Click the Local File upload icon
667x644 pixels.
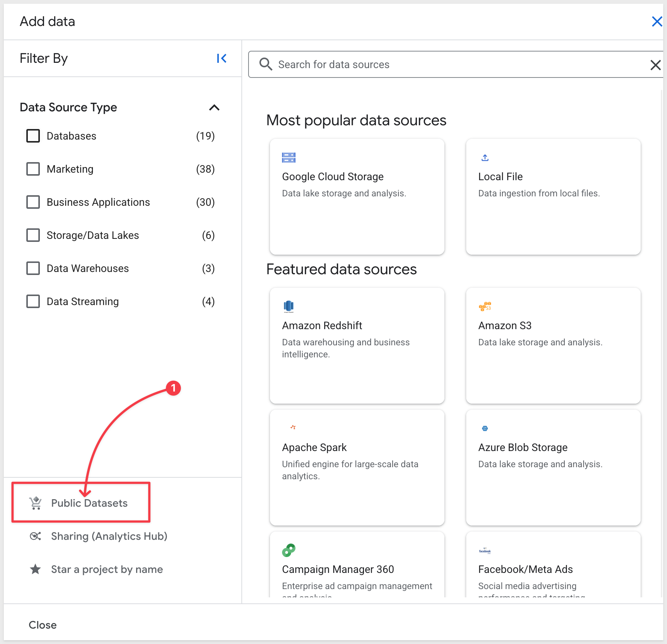485,158
